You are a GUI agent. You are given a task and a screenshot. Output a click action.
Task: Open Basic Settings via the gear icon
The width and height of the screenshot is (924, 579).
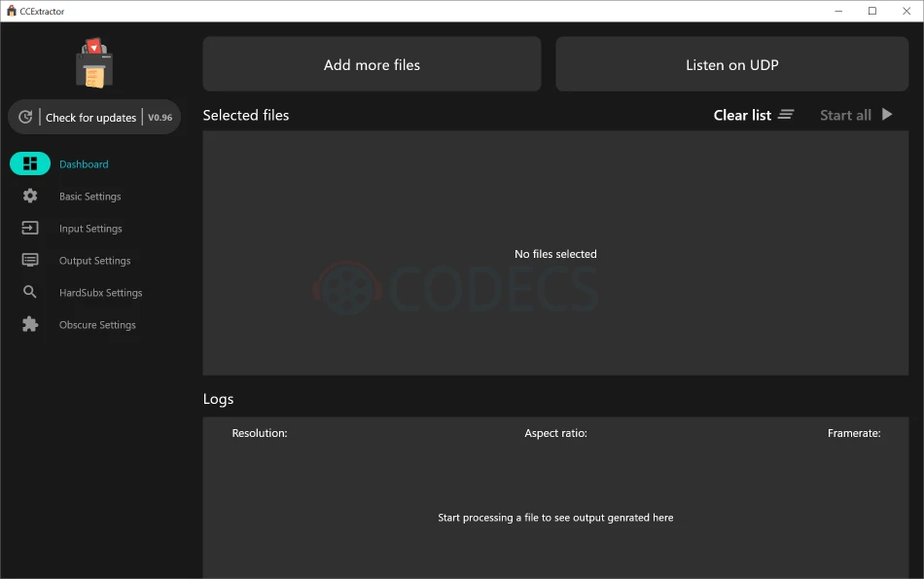(30, 196)
